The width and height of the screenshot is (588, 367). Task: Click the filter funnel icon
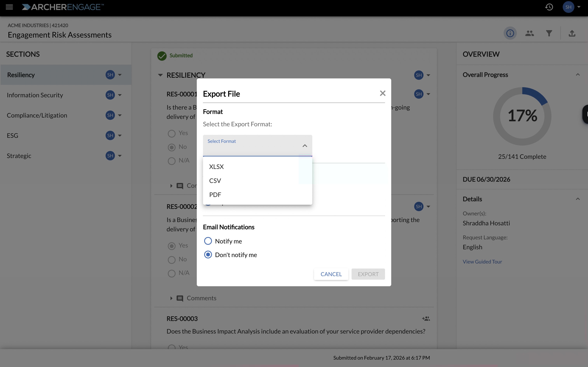pos(549,33)
